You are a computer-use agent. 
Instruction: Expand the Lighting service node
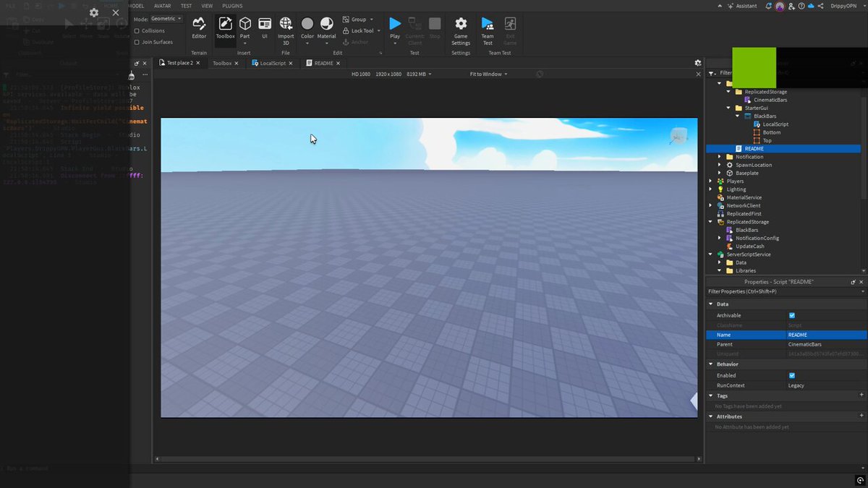click(710, 189)
